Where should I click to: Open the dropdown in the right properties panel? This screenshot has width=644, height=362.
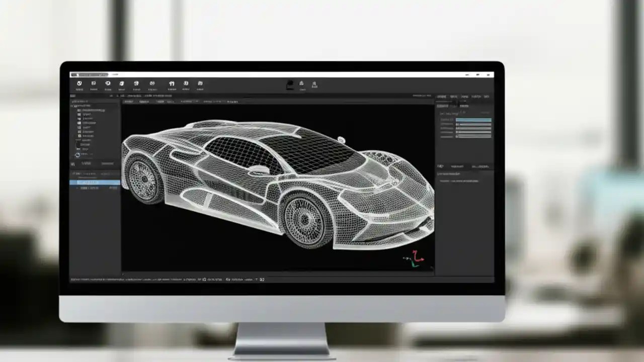[485, 113]
